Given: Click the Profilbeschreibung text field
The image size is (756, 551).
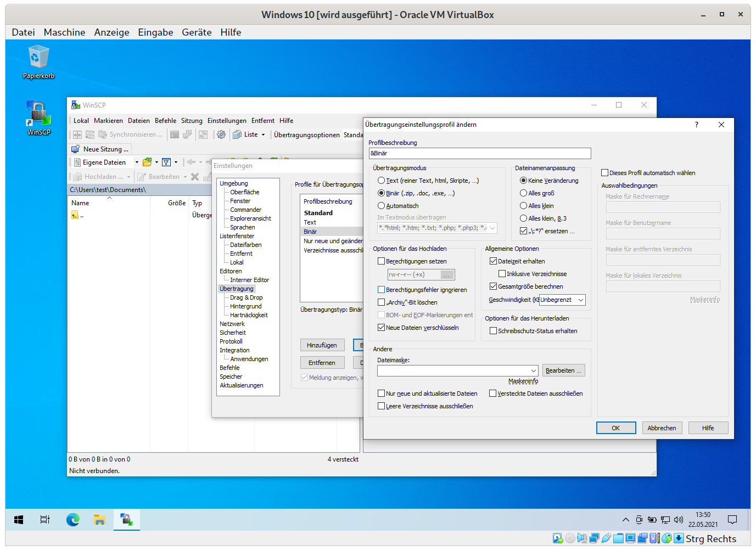Looking at the screenshot, I should (x=479, y=153).
